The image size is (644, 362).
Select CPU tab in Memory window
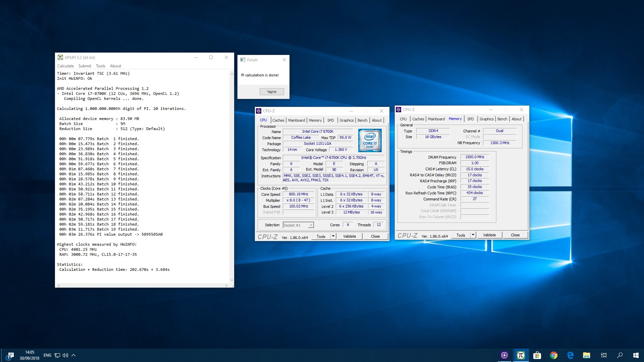403,119
